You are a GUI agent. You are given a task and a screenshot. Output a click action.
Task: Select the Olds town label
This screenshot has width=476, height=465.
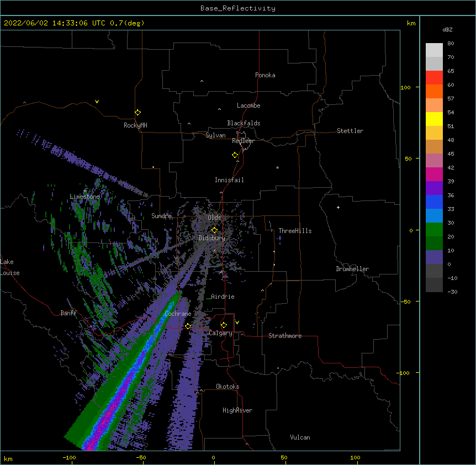[214, 218]
